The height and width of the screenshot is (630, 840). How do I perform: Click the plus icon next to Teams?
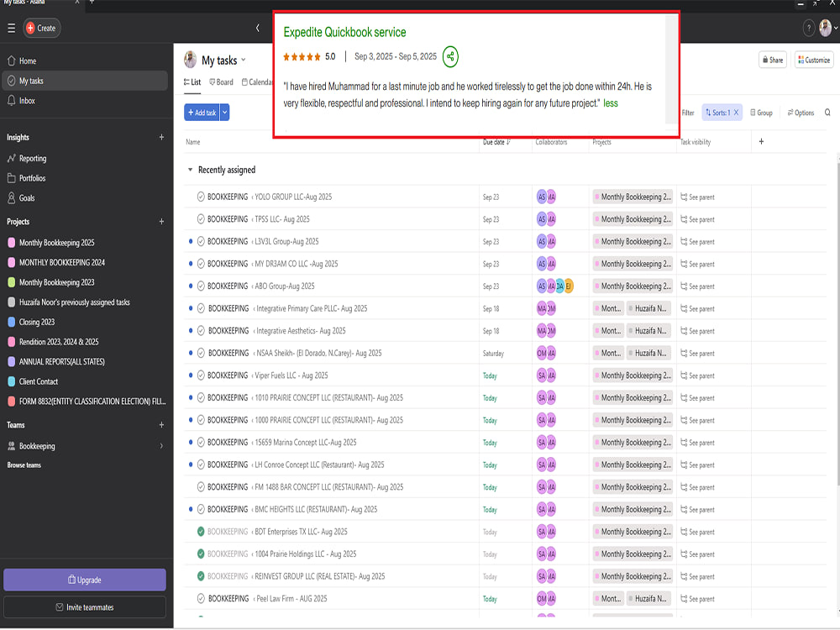tap(161, 425)
